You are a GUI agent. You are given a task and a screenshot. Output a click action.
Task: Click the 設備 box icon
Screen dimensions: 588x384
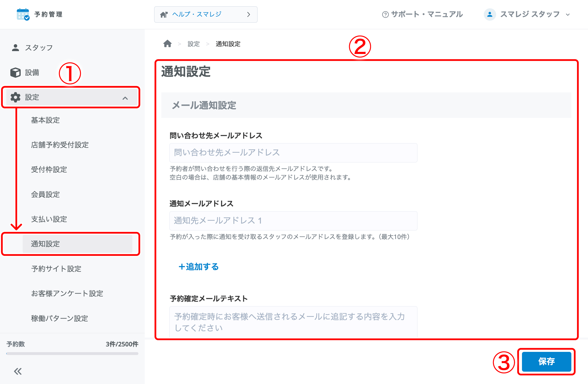click(x=16, y=73)
